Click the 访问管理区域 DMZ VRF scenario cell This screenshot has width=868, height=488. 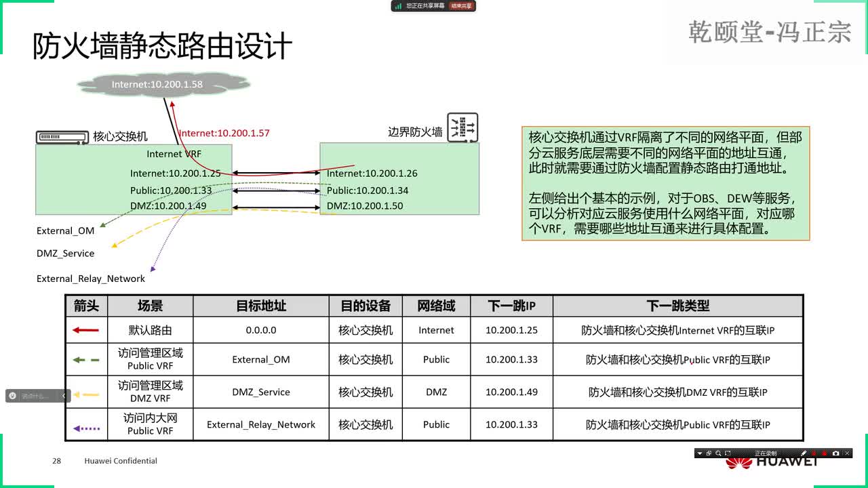pos(151,392)
